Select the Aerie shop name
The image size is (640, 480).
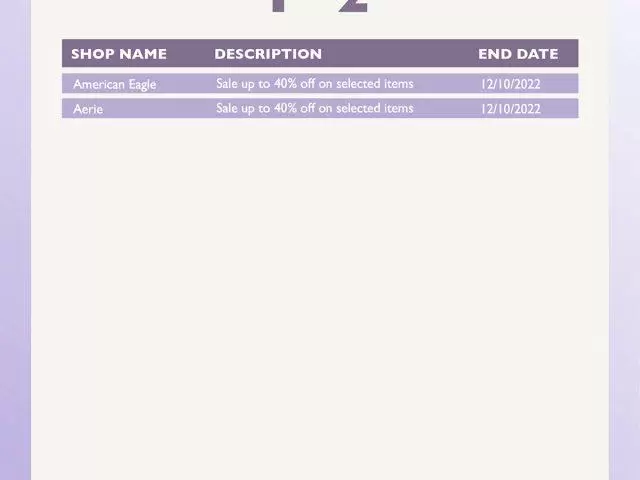pos(88,109)
